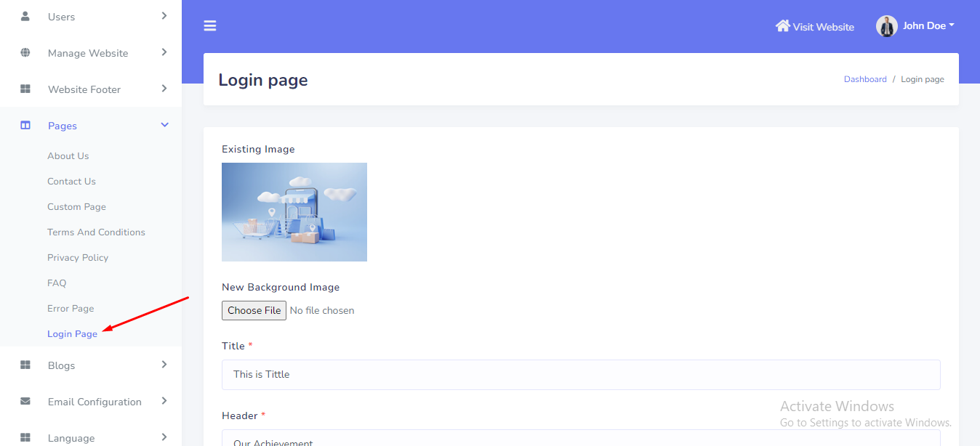Collapse the Pages menu chevron
This screenshot has width=980, height=446.
click(164, 126)
